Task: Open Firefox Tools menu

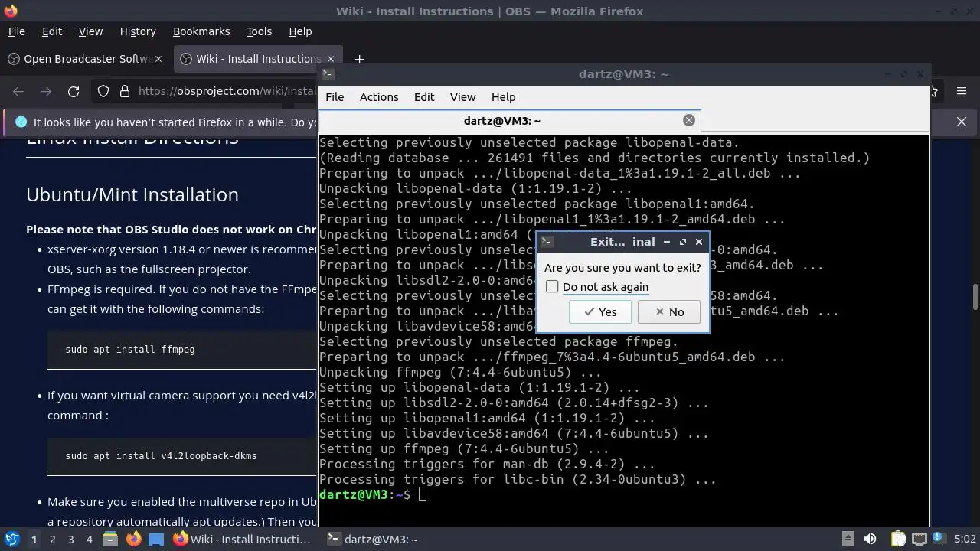Action: click(x=260, y=31)
